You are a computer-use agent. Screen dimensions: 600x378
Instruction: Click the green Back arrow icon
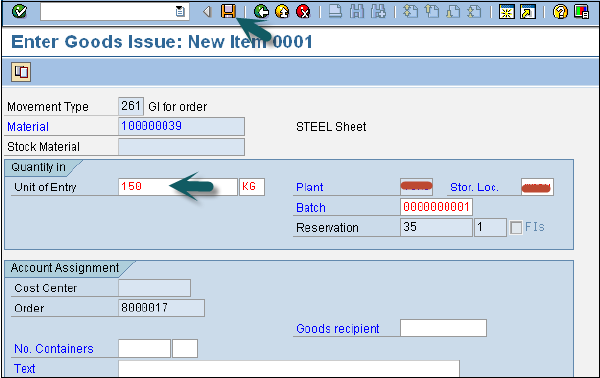[x=261, y=12]
